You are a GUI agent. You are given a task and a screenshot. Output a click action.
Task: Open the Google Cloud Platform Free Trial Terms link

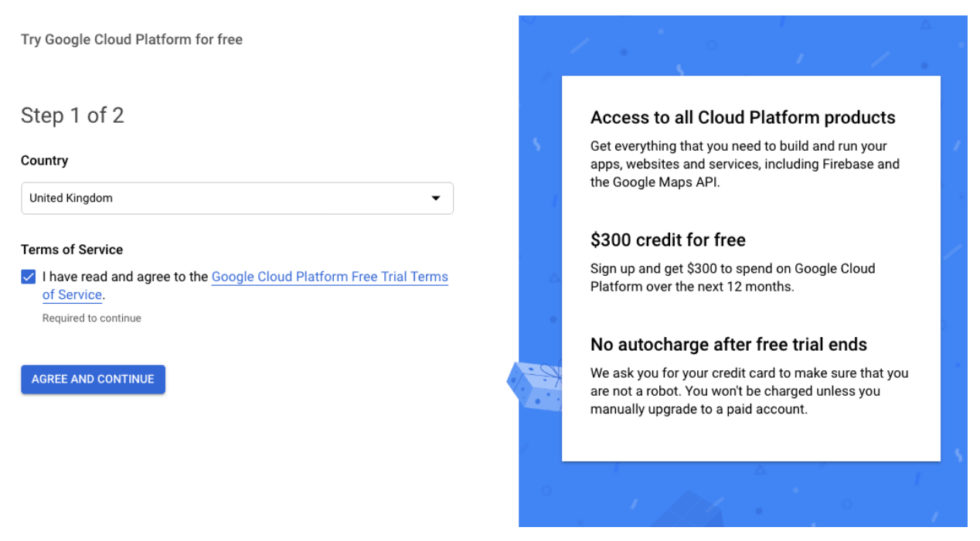pos(330,277)
